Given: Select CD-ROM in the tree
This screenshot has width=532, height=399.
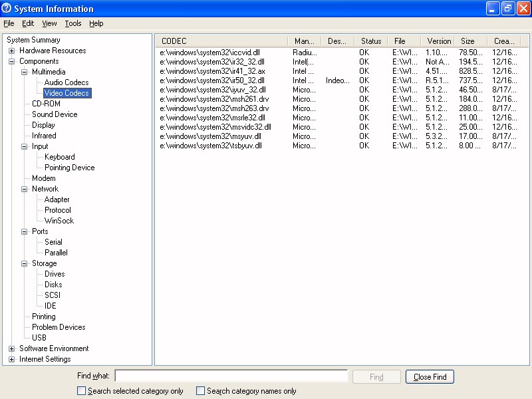Looking at the screenshot, I should coord(46,104).
